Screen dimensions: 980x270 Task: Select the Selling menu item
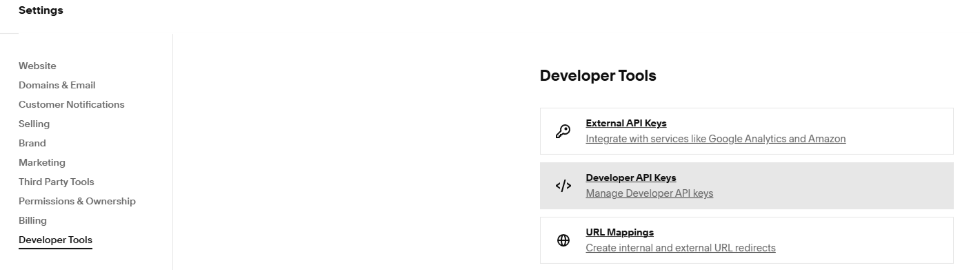(x=34, y=124)
